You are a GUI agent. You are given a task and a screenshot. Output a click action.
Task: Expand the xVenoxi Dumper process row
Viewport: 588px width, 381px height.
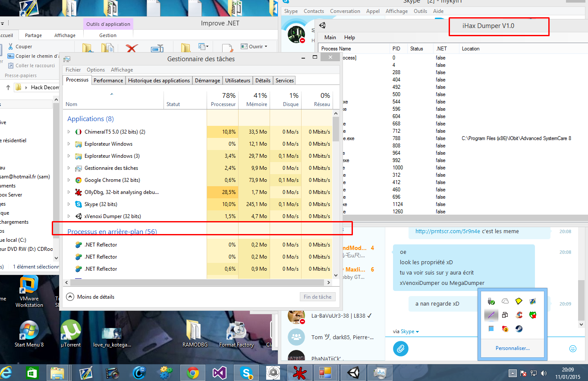pos(69,216)
